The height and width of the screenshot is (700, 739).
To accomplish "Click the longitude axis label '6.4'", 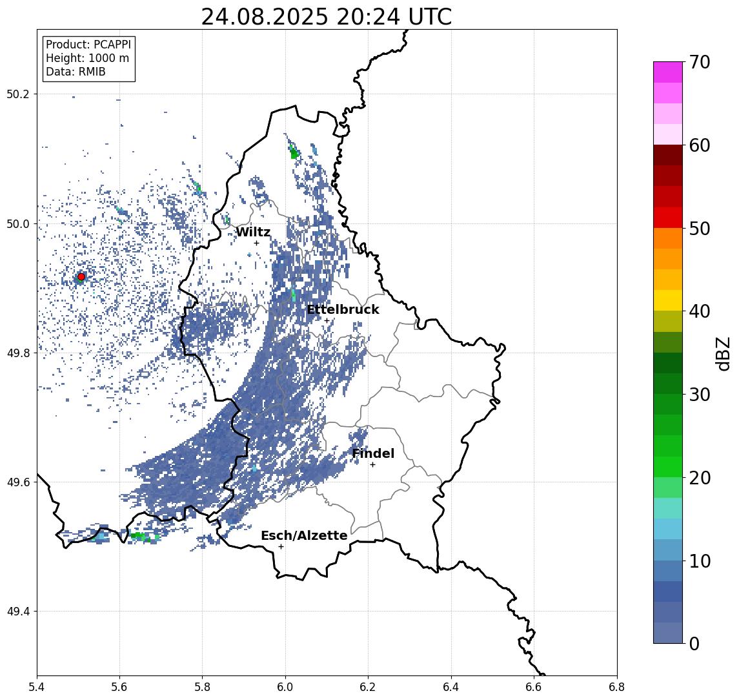I will pos(451,687).
